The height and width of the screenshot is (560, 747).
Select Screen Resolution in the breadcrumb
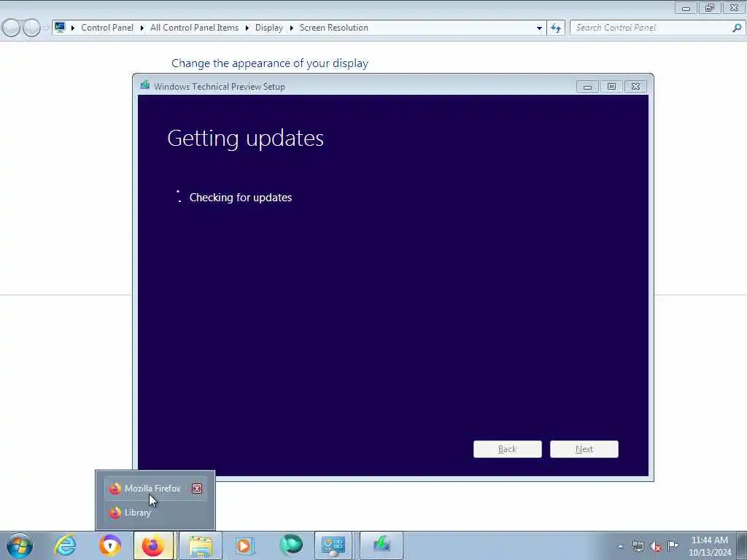334,28
